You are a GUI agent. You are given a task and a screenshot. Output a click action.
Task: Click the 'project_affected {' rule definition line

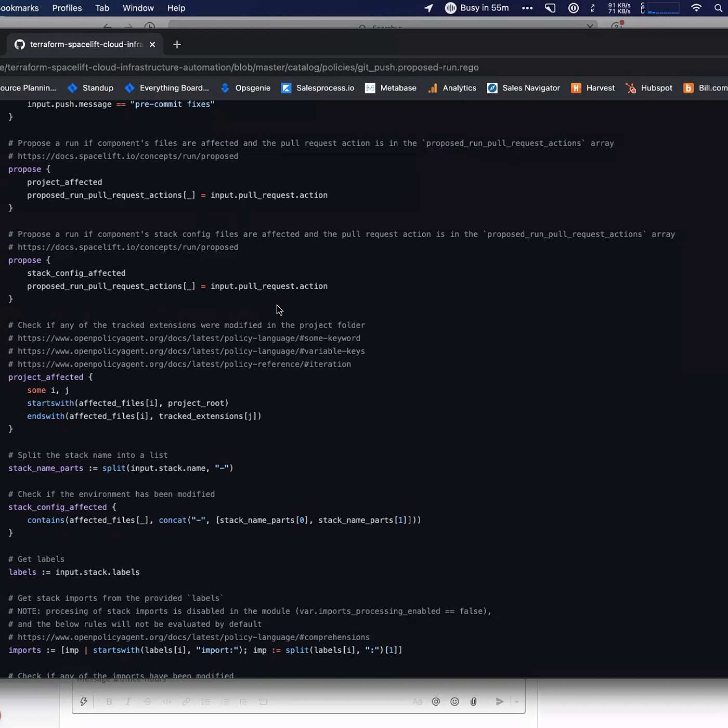(x=50, y=377)
